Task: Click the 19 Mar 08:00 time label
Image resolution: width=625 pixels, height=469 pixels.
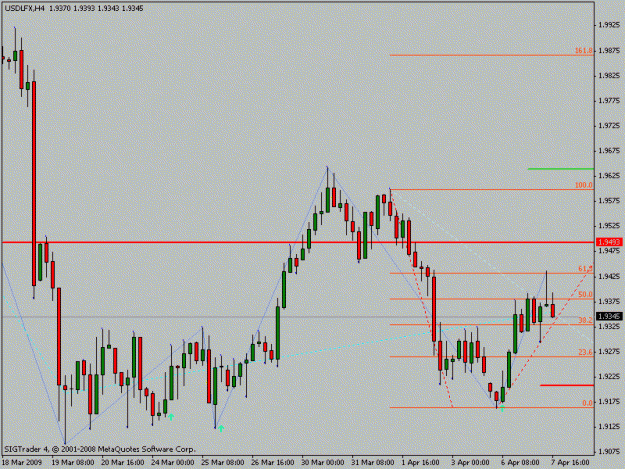Action: (73, 462)
